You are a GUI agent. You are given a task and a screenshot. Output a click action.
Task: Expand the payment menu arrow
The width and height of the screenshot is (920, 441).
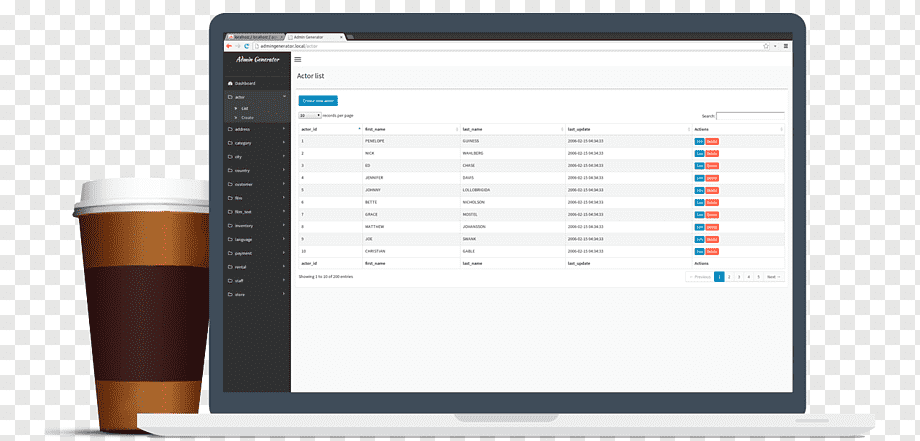(284, 253)
